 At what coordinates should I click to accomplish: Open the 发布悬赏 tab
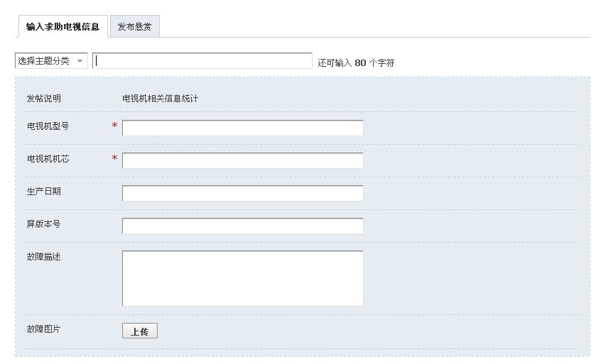134,26
